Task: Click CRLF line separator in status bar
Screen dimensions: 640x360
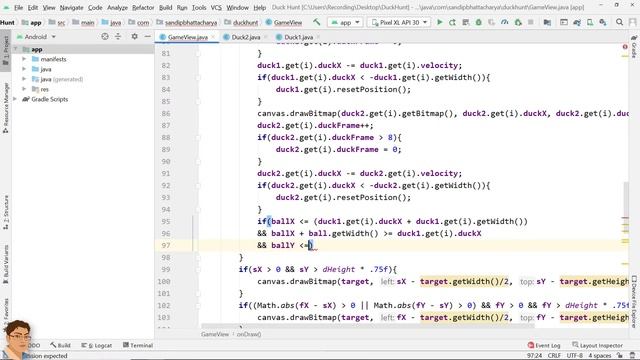Action: point(554,356)
